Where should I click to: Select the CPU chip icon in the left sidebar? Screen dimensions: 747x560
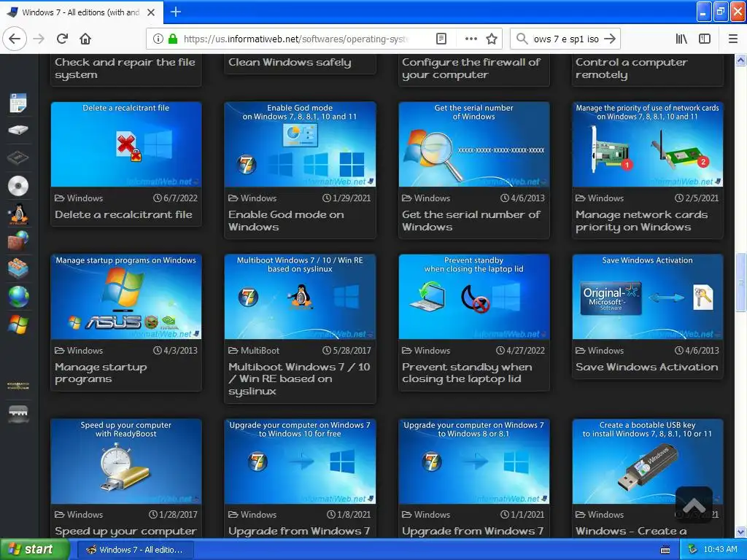18,157
